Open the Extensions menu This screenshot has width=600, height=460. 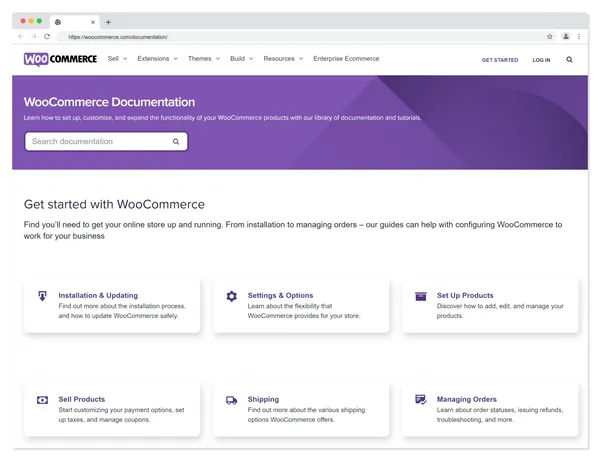click(x=153, y=59)
